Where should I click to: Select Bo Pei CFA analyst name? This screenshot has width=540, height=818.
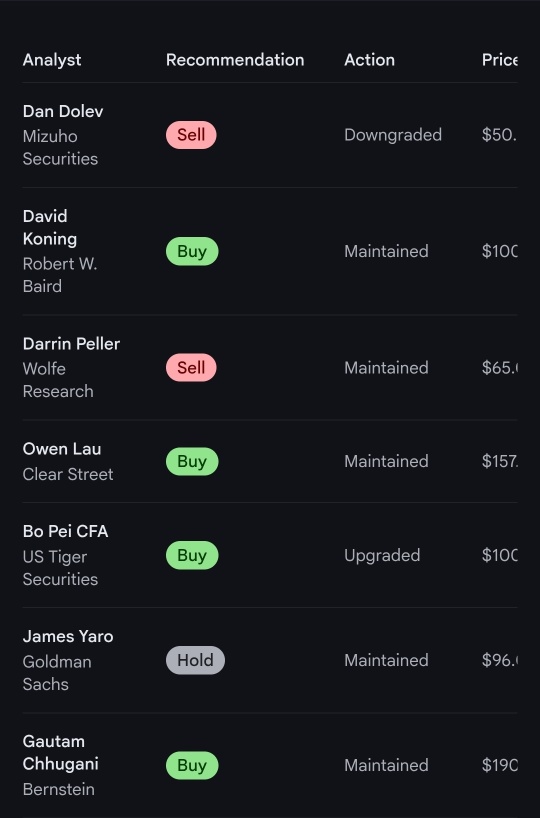pyautogui.click(x=65, y=532)
